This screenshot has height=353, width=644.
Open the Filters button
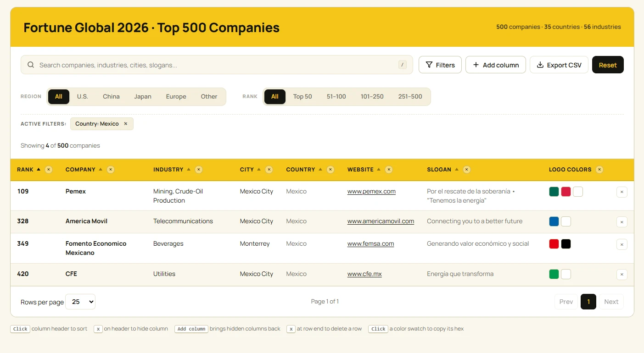[440, 65]
